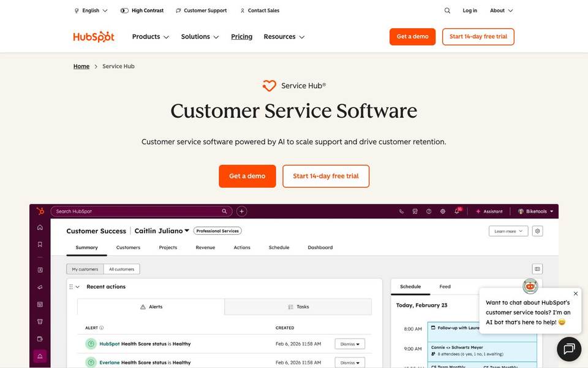Viewport: 588px width, 368px height.
Task: Open the marketplace icon in app toolbar
Action: point(415,212)
